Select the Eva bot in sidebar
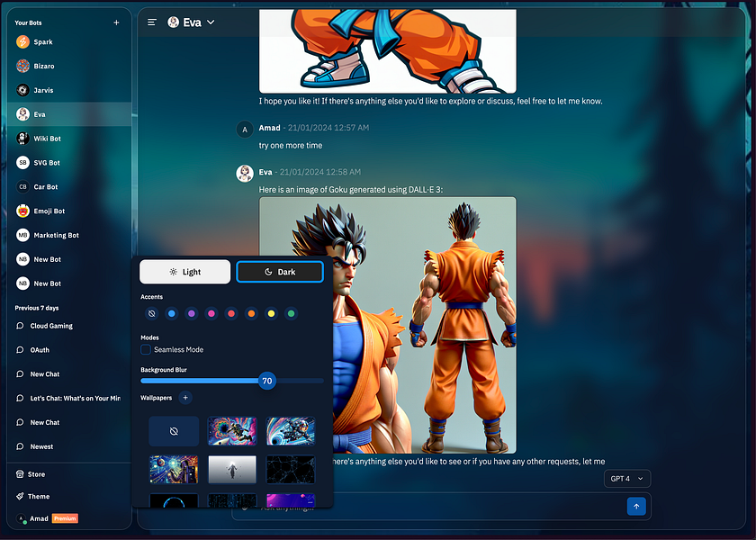The width and height of the screenshot is (756, 540). pos(69,114)
